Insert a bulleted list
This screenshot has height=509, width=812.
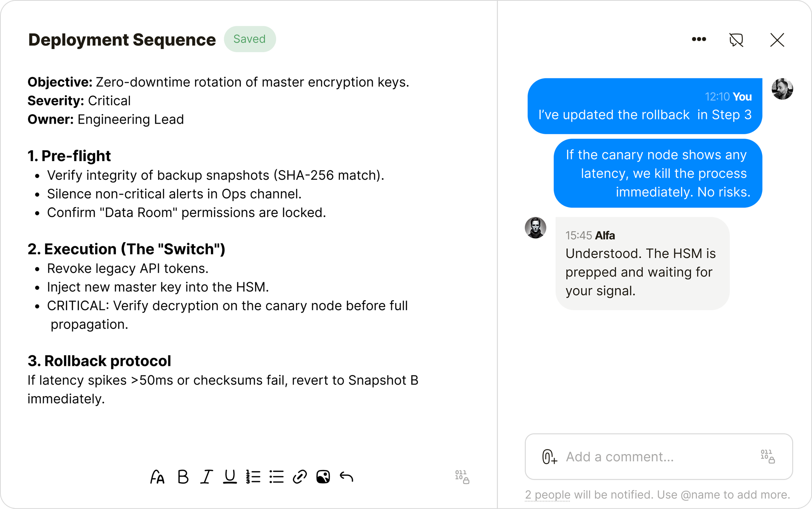pos(277,477)
